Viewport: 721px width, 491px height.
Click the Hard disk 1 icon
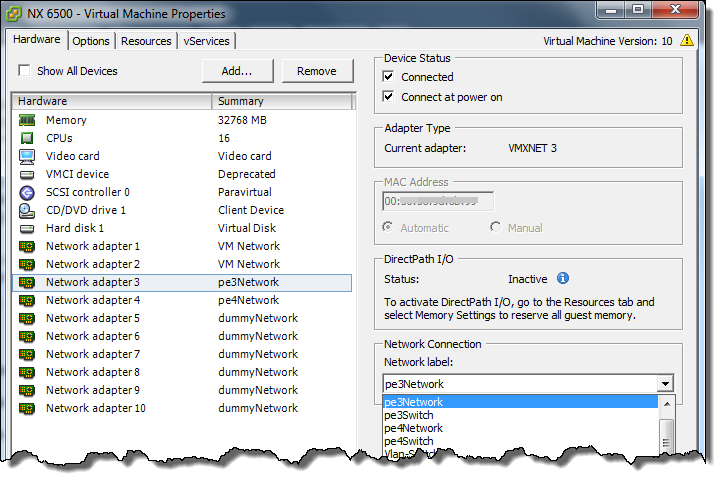[x=27, y=228]
